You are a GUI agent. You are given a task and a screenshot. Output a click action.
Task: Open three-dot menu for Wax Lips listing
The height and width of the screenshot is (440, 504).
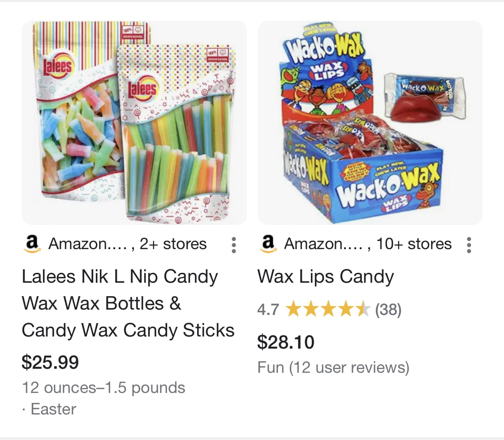coord(469,245)
